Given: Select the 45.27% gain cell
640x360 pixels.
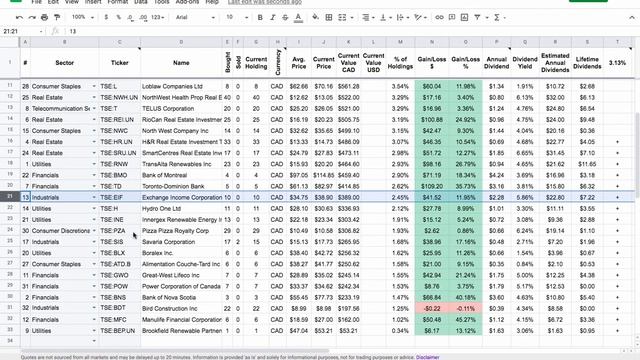Looking at the screenshot, I should click(x=465, y=320).
